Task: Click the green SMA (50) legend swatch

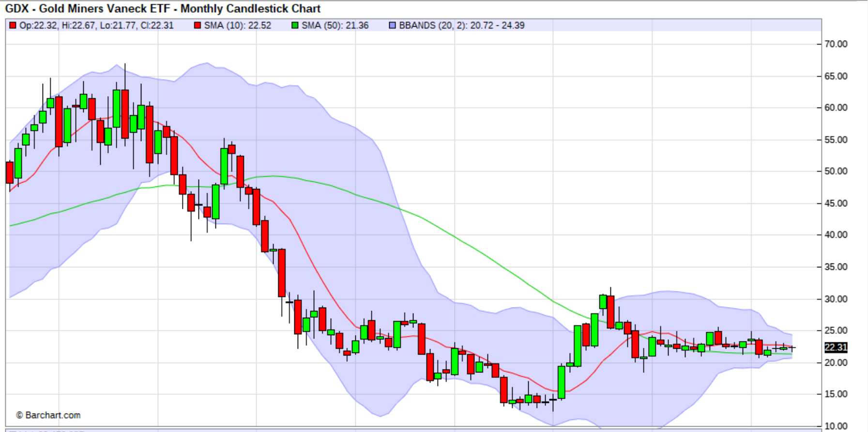Action: (295, 25)
